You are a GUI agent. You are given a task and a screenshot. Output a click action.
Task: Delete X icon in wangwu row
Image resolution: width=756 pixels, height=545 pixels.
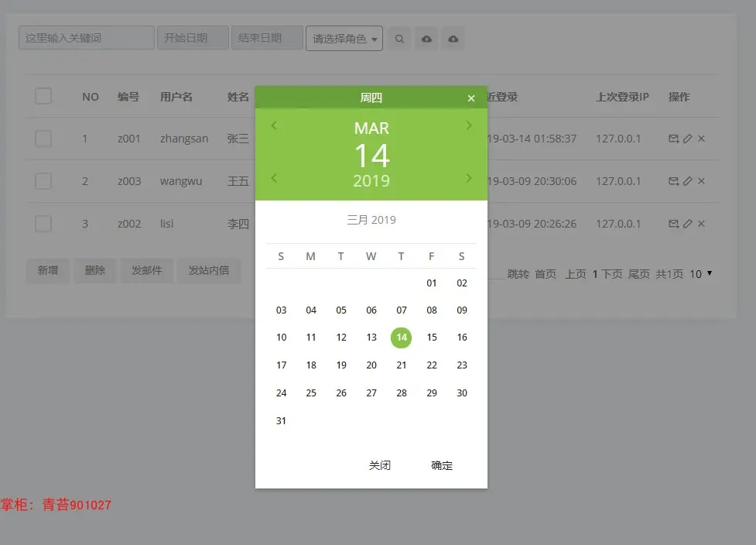pyautogui.click(x=702, y=181)
